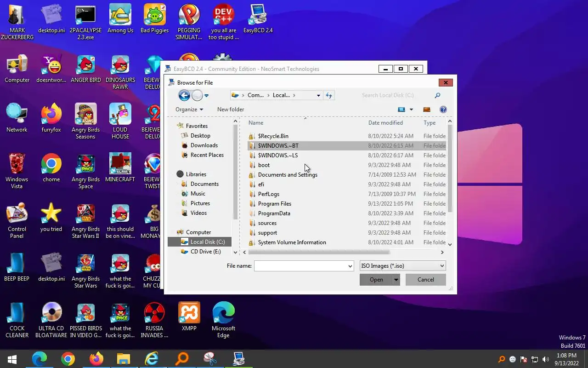Refresh the Local Disk folder view
This screenshot has height=368, width=588.
[329, 95]
